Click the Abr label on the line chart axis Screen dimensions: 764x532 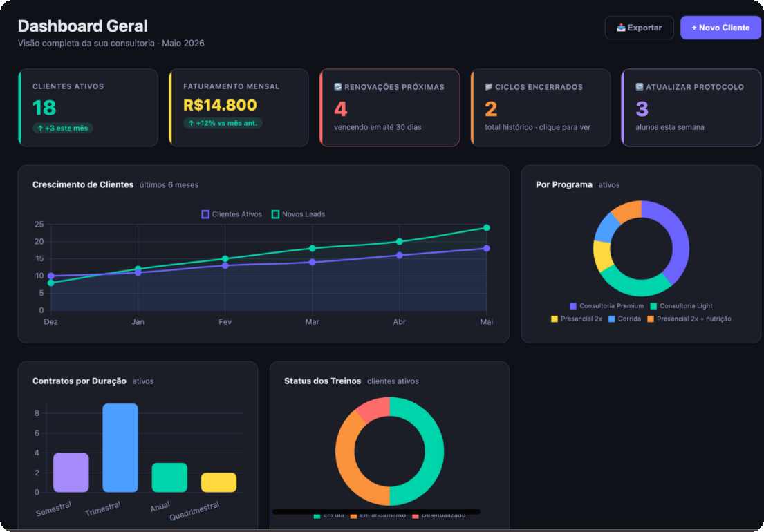(400, 322)
